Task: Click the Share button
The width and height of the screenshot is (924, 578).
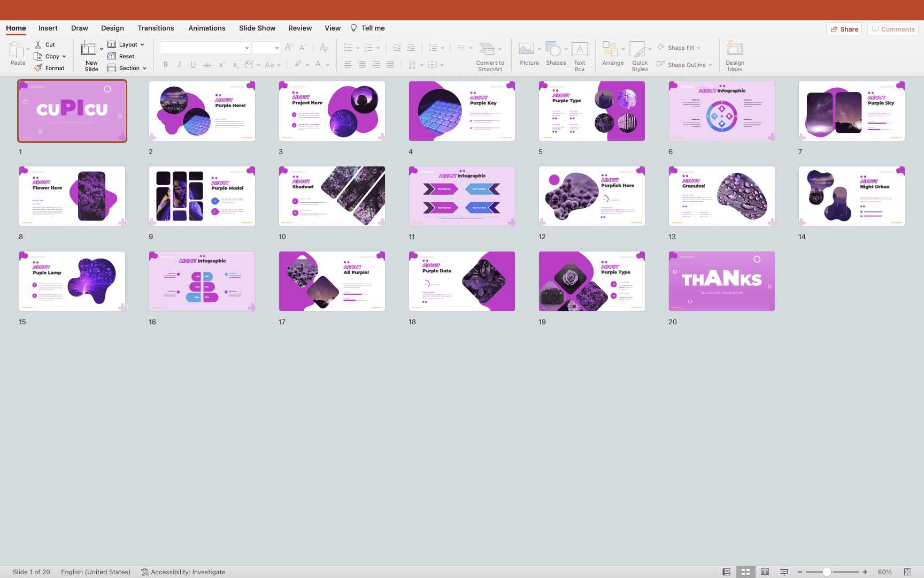Action: (x=844, y=29)
